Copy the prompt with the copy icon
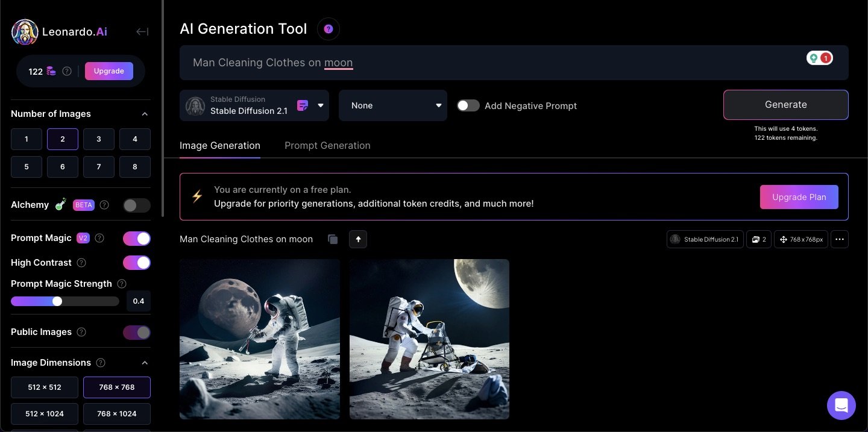 click(x=333, y=239)
